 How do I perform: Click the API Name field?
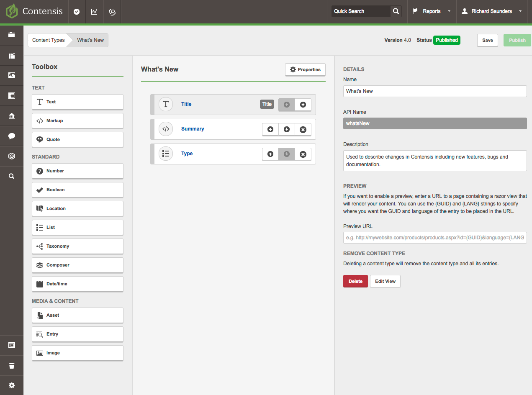click(x=435, y=123)
